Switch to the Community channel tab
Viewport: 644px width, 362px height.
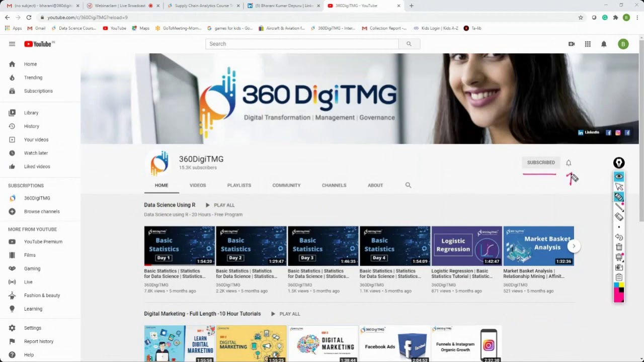coord(286,185)
